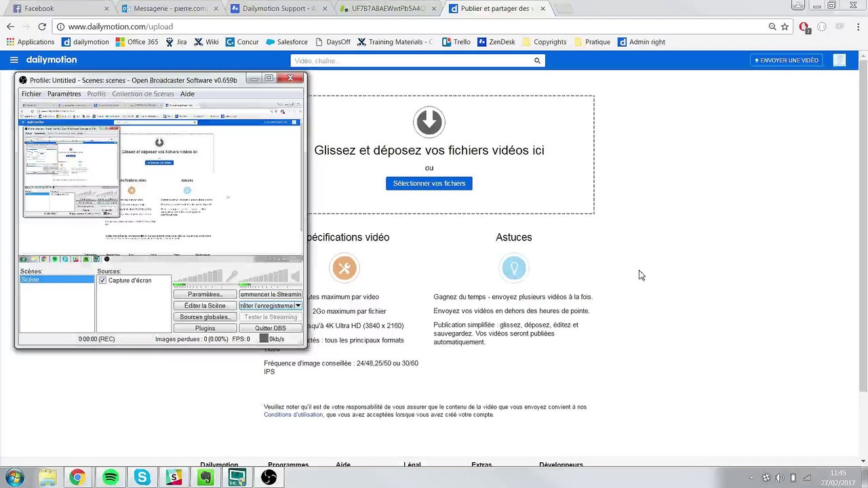Switch to the Messagerie browser tab

[x=170, y=9]
